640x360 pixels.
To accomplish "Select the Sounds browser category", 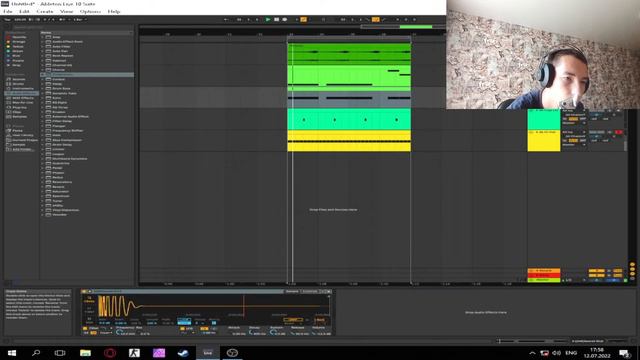I will 19,79.
